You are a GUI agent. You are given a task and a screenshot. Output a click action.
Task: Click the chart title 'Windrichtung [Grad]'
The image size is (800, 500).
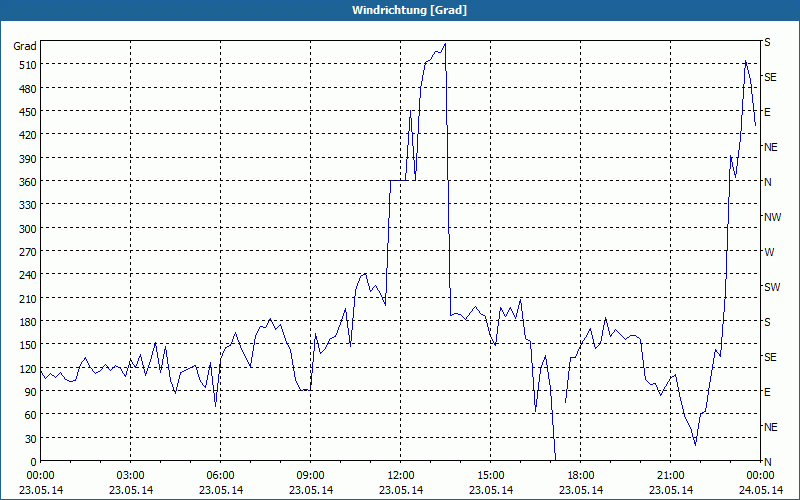[x=409, y=10]
